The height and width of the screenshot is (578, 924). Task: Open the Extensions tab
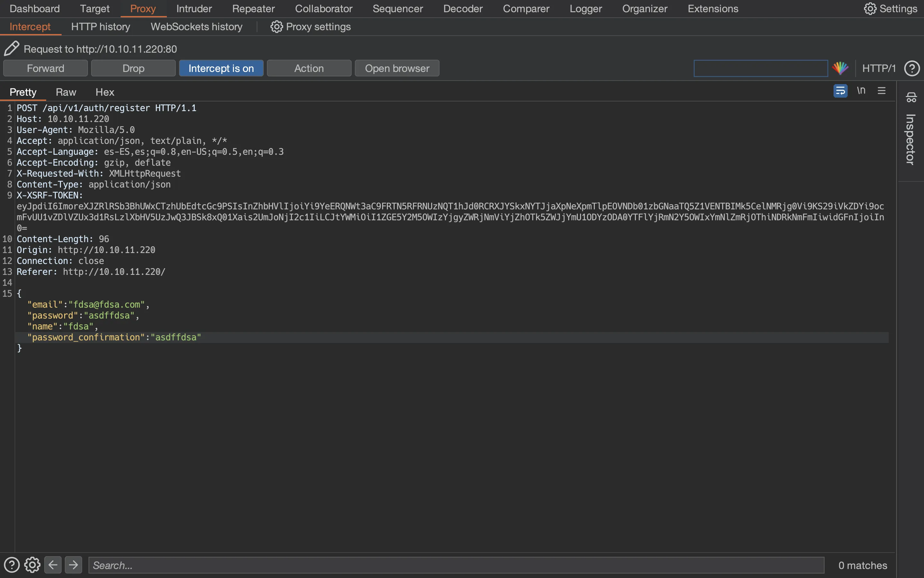(x=713, y=9)
